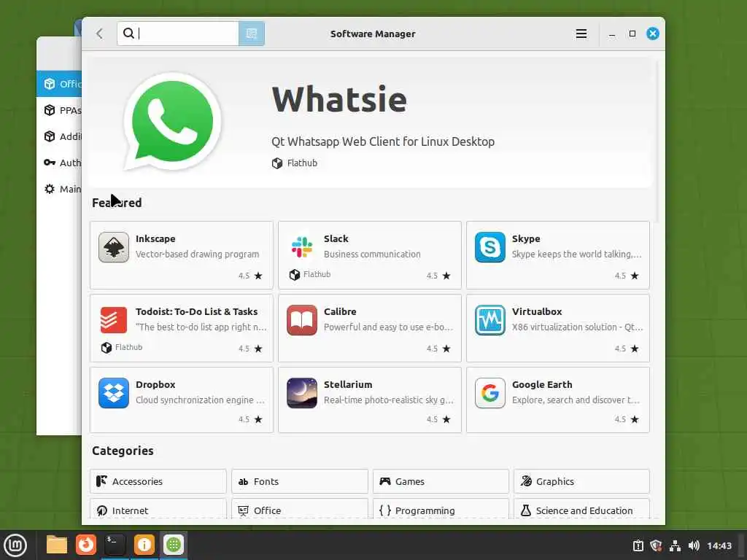Open the Virtualbox app icon
This screenshot has width=747, height=560.
point(490,320)
